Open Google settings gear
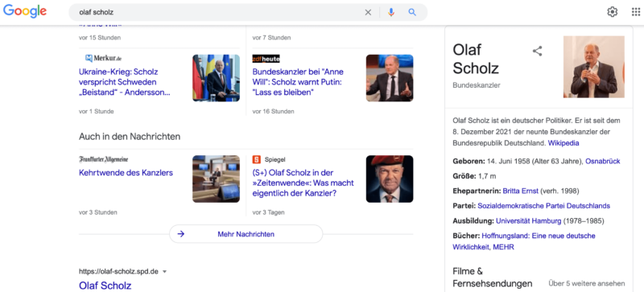644x292 pixels. pos(613,12)
